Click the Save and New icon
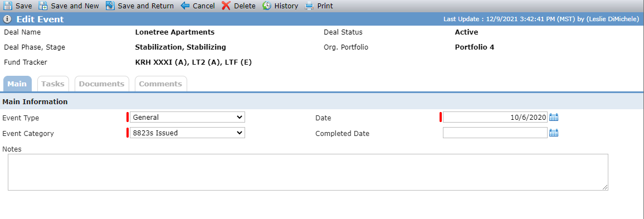Screen dimensions: 644x219 click(x=43, y=6)
